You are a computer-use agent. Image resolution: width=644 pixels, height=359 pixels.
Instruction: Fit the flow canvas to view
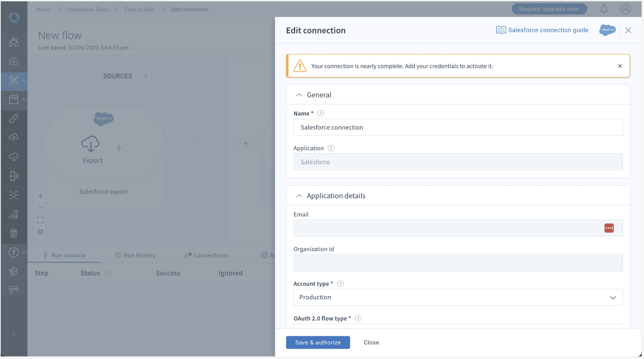pos(40,220)
